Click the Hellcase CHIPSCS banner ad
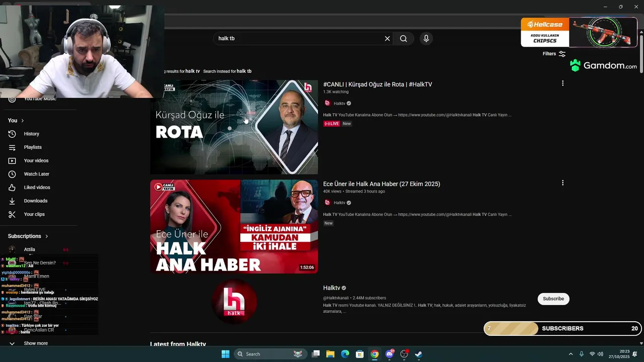 (579, 32)
